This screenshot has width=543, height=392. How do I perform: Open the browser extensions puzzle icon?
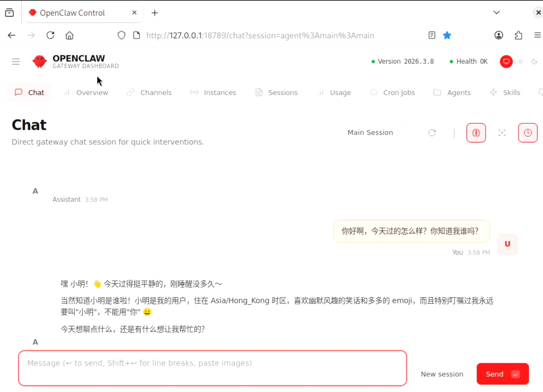pyautogui.click(x=518, y=35)
